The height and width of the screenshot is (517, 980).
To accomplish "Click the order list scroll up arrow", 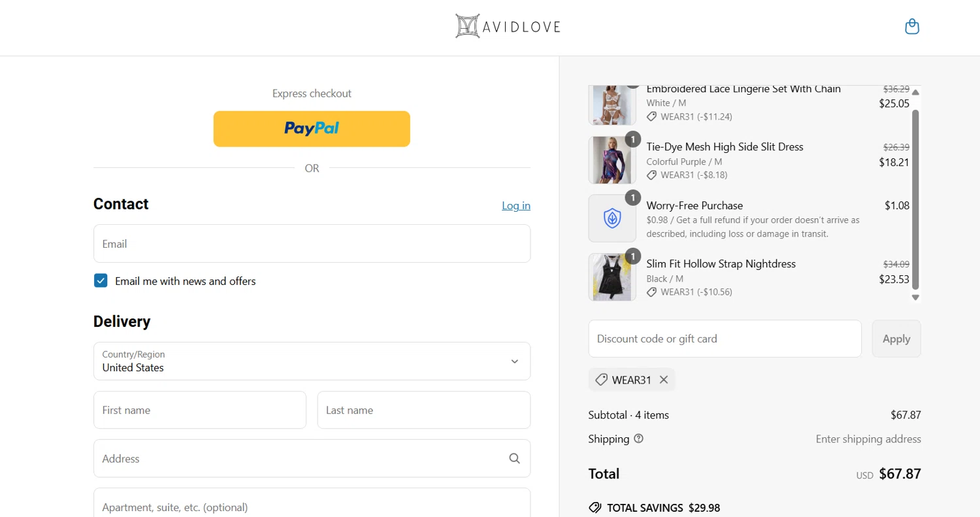I will (x=915, y=92).
